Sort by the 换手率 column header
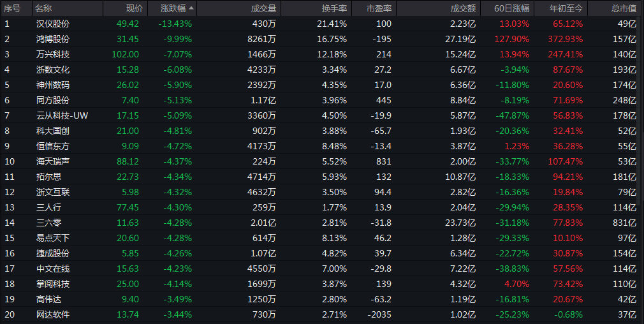The image size is (644, 324). click(316, 8)
